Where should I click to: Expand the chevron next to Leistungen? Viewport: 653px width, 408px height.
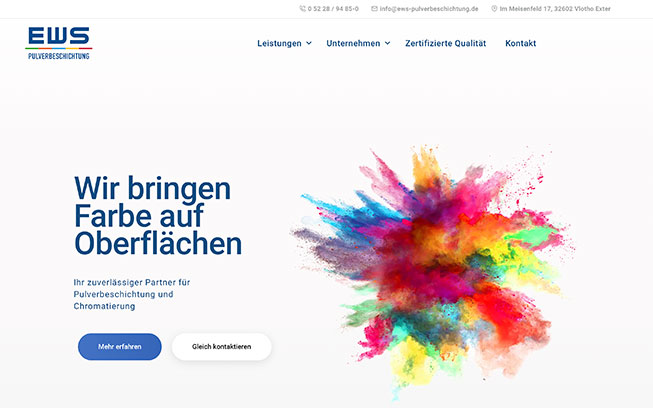pyautogui.click(x=309, y=44)
